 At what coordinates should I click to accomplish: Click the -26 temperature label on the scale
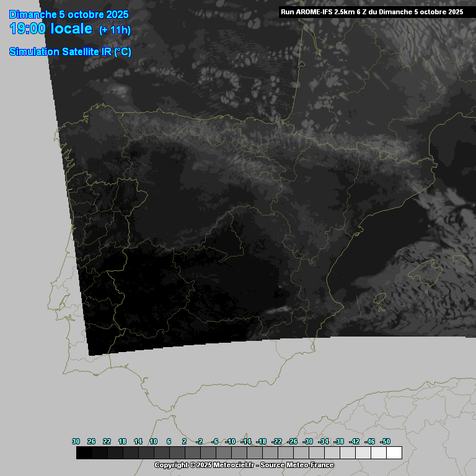click(292, 441)
